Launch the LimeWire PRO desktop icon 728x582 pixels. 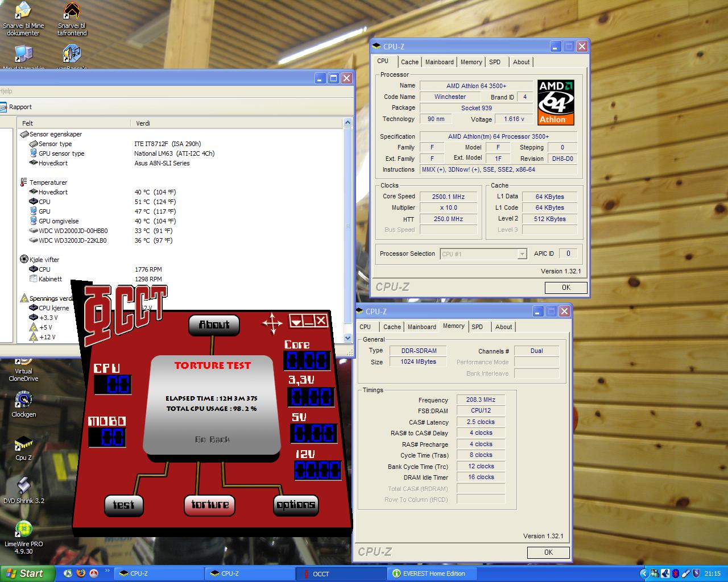[23, 537]
